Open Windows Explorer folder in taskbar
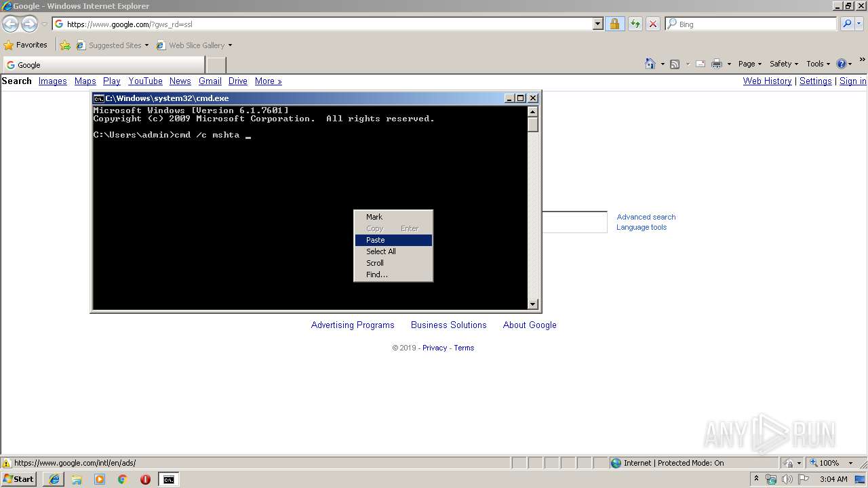The width and height of the screenshot is (868, 488). pos(77,479)
